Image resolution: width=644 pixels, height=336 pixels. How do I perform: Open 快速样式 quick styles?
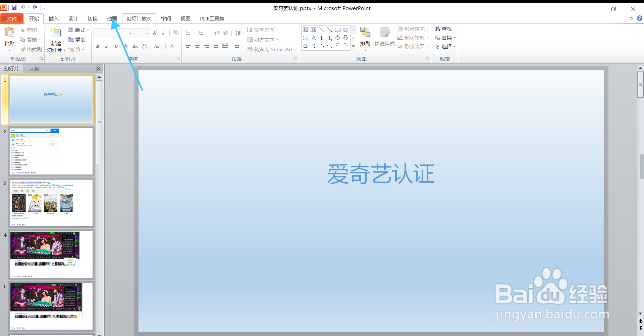click(385, 38)
